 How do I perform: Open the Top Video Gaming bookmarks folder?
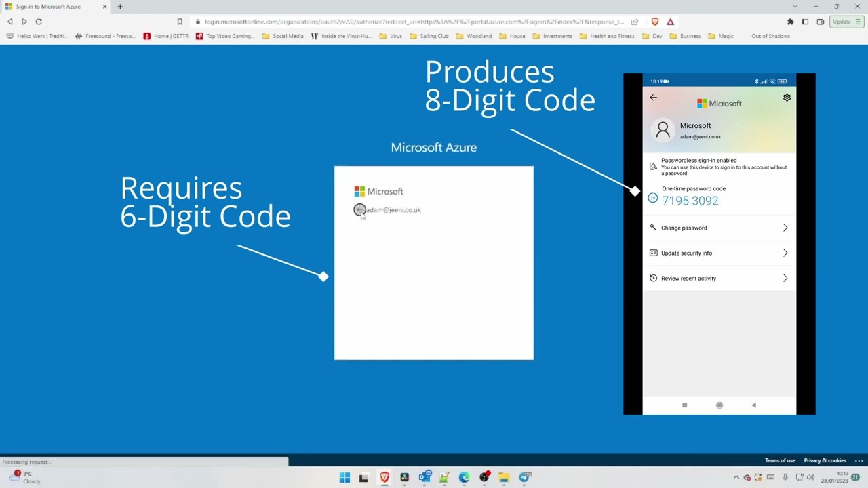pos(224,36)
